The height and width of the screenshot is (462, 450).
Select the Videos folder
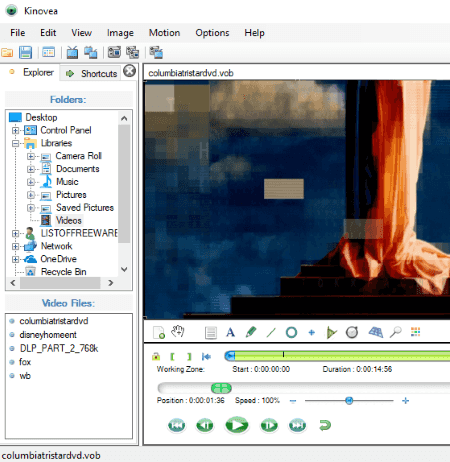click(x=68, y=220)
